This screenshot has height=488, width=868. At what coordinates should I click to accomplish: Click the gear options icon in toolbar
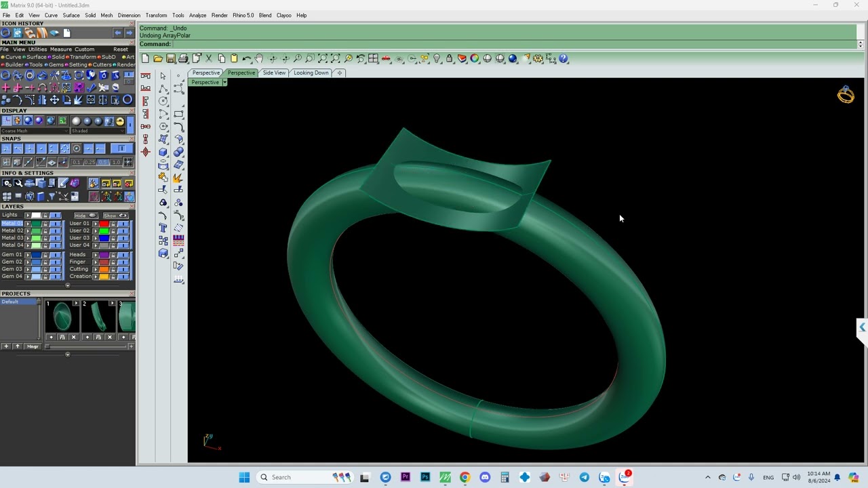(x=538, y=59)
